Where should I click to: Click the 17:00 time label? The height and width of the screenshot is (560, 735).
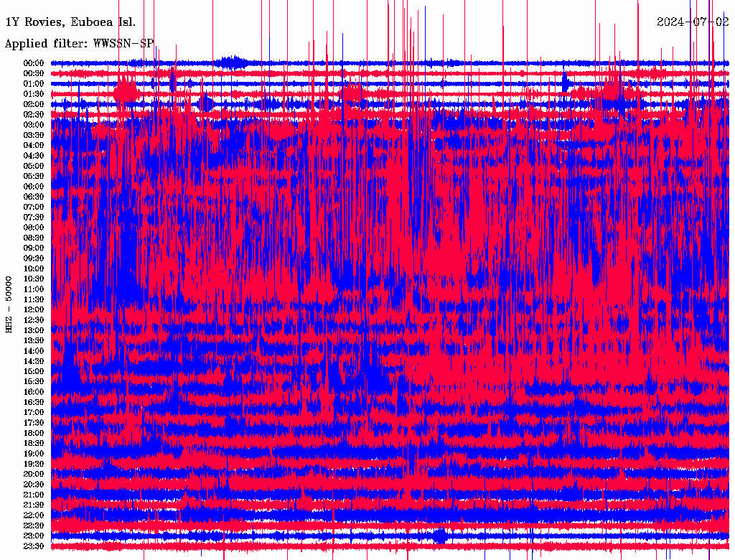point(34,412)
